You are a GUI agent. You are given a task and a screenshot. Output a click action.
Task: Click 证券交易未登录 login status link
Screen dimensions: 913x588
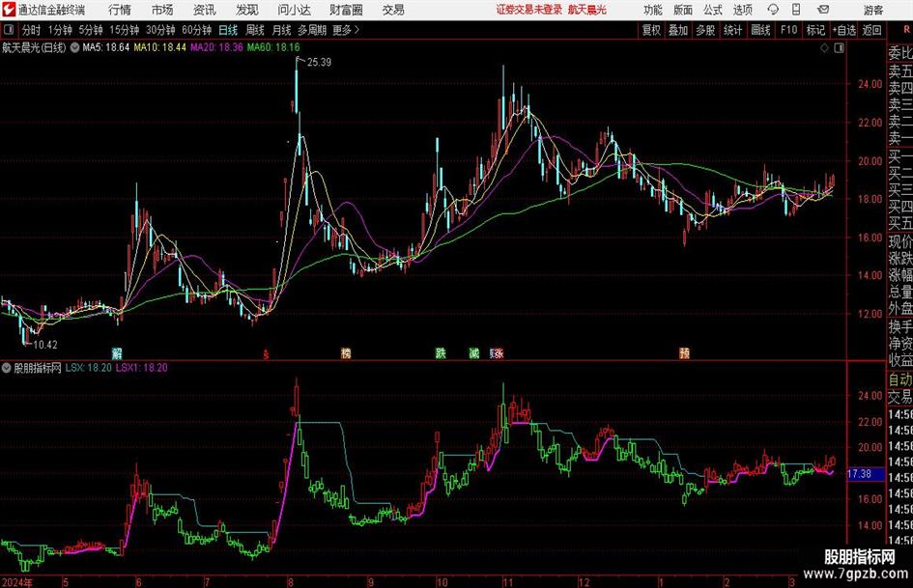coord(529,10)
